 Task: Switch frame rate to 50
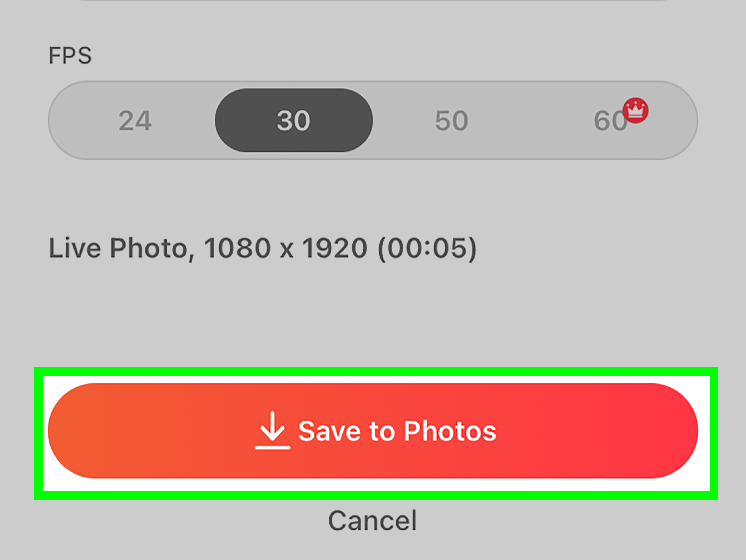pyautogui.click(x=451, y=121)
